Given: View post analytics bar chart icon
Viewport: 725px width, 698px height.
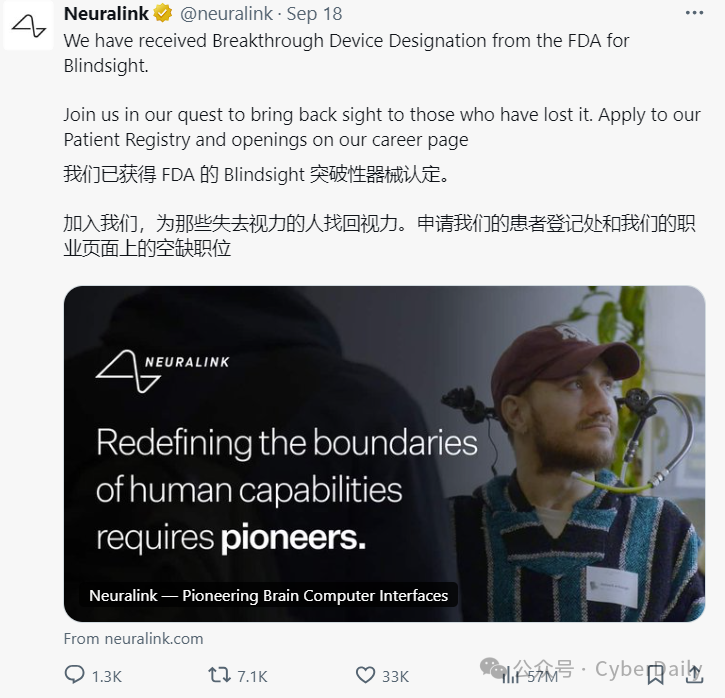Looking at the screenshot, I should click(x=510, y=675).
